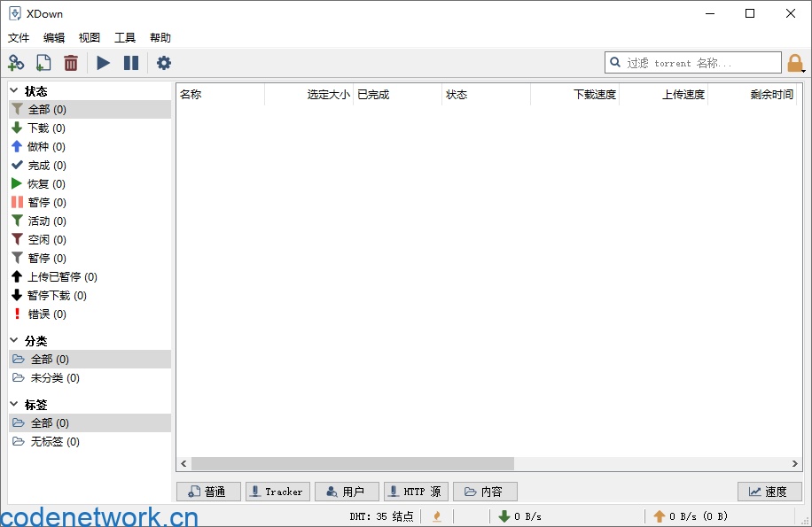The height and width of the screenshot is (527, 812).
Task: Sort by the 名称 column header
Action: (x=220, y=95)
